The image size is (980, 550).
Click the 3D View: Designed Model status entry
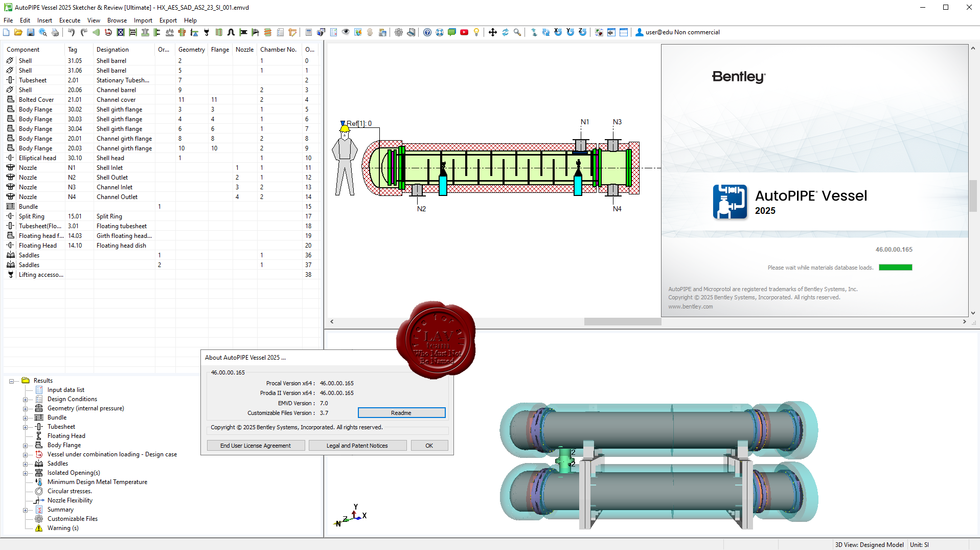[x=869, y=545]
